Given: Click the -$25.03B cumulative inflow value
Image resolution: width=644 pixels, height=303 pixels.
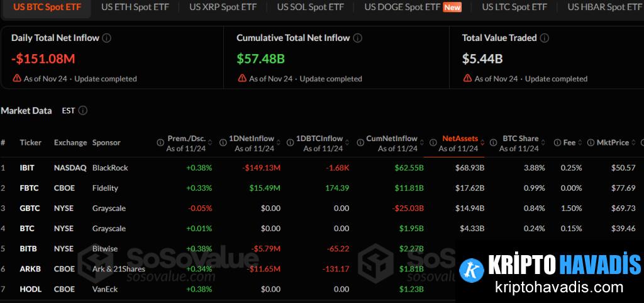Looking at the screenshot, I should click(408, 208).
